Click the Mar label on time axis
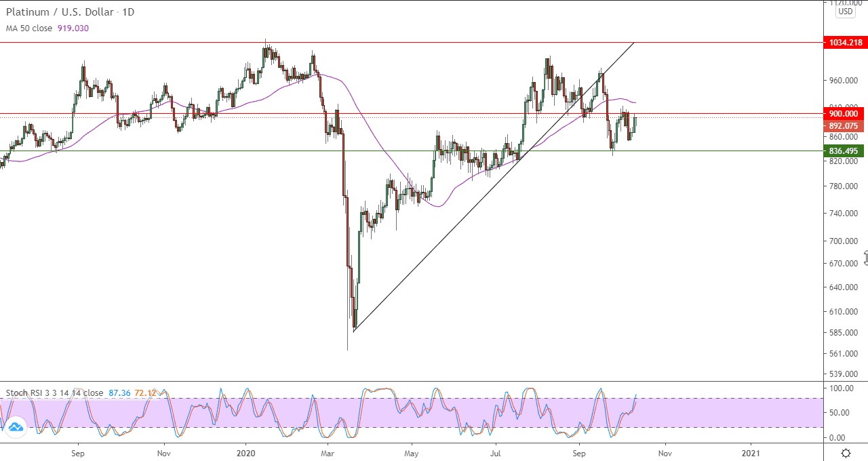 328,452
